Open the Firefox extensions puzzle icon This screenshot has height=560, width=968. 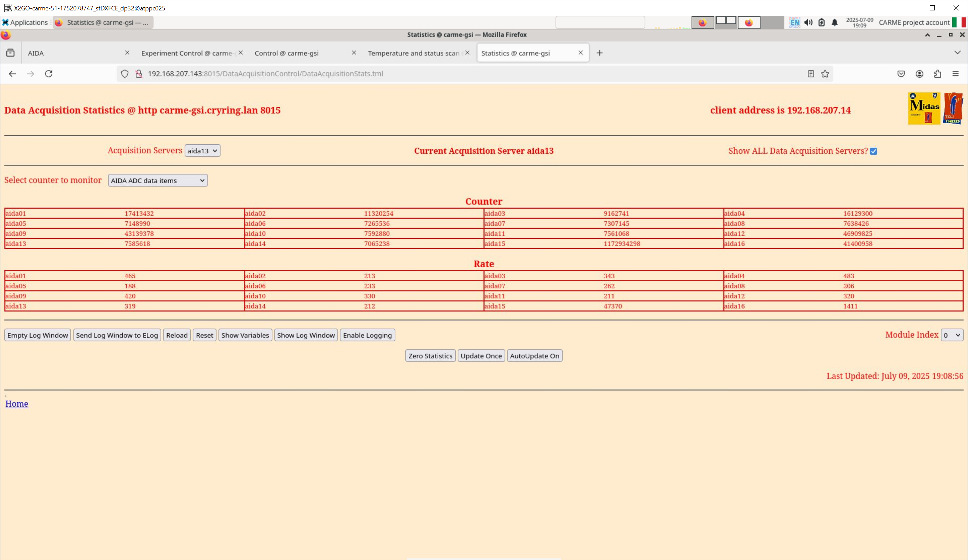coord(937,74)
